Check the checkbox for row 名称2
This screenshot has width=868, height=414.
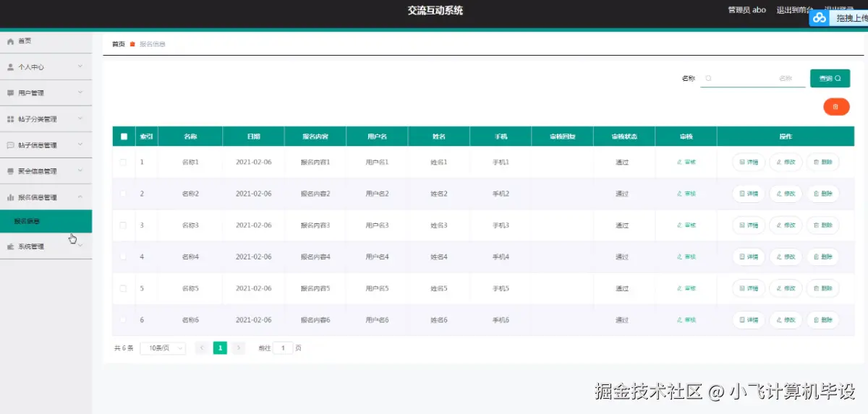click(x=123, y=194)
